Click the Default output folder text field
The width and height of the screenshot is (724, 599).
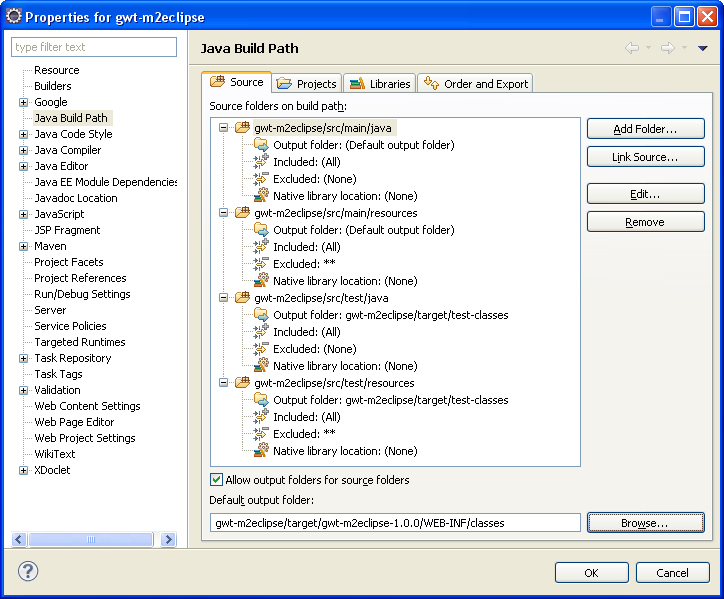click(395, 523)
